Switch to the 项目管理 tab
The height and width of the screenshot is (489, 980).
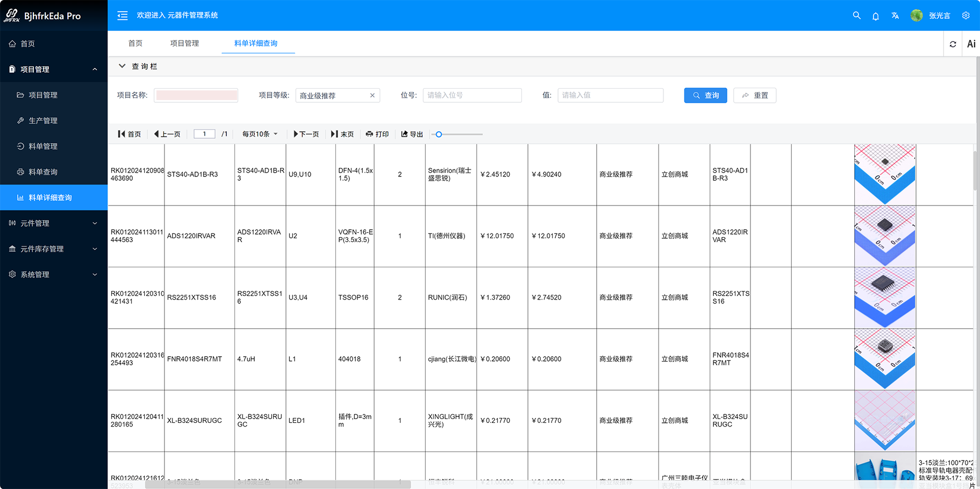184,44
